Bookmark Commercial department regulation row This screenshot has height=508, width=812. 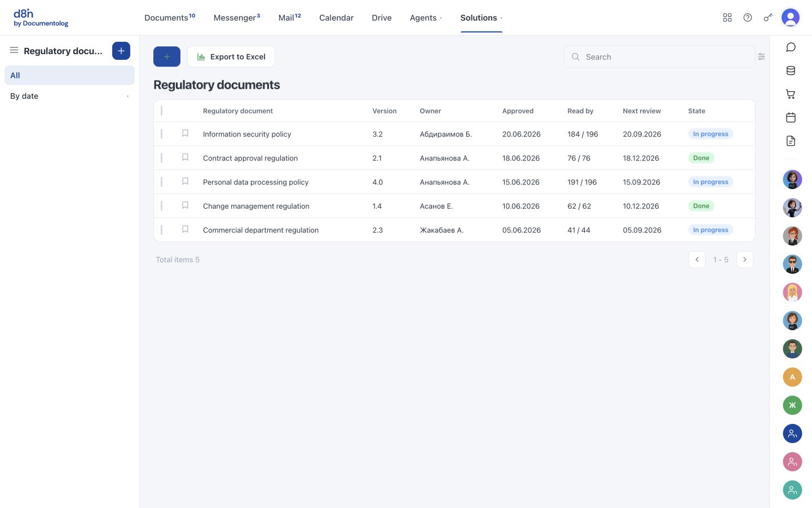point(185,229)
